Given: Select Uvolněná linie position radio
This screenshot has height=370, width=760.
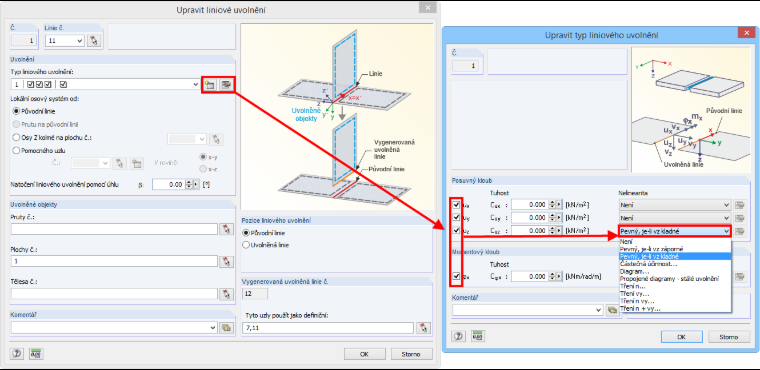Looking at the screenshot, I should (x=246, y=245).
